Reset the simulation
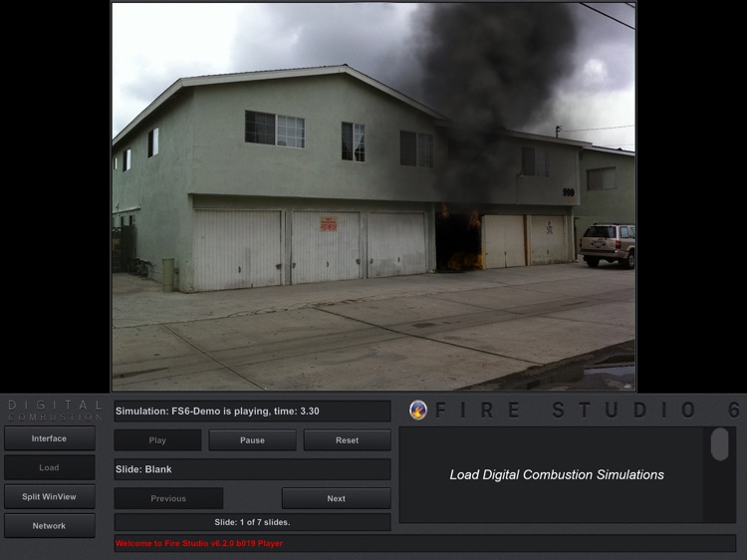The width and height of the screenshot is (747, 560). (348, 440)
